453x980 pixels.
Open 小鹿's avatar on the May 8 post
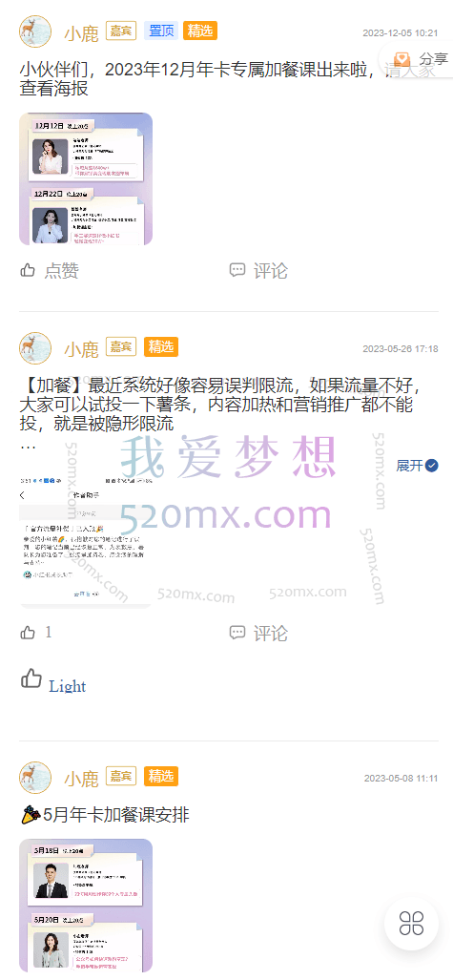tap(35, 778)
